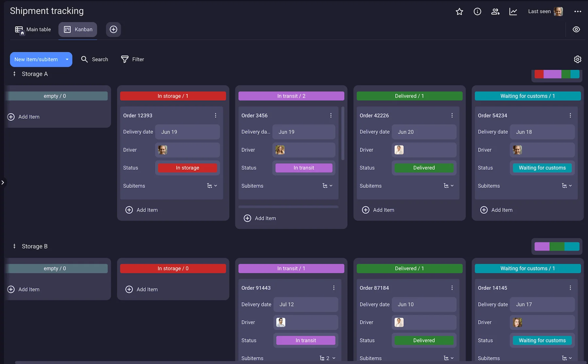
Task: Open Storage B group drag handle menu
Action: [x=14, y=246]
